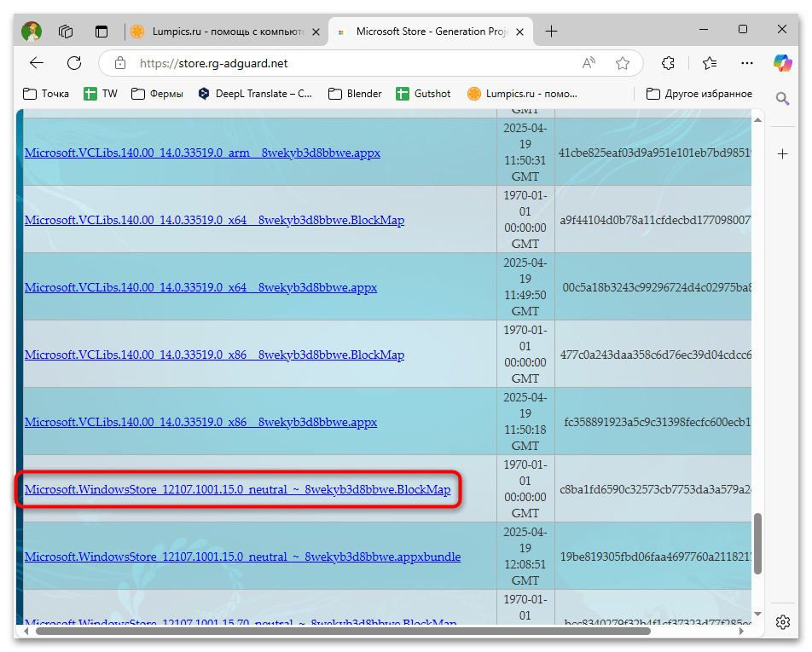The image size is (812, 652).
Task: View site information lock icon
Action: (x=120, y=63)
